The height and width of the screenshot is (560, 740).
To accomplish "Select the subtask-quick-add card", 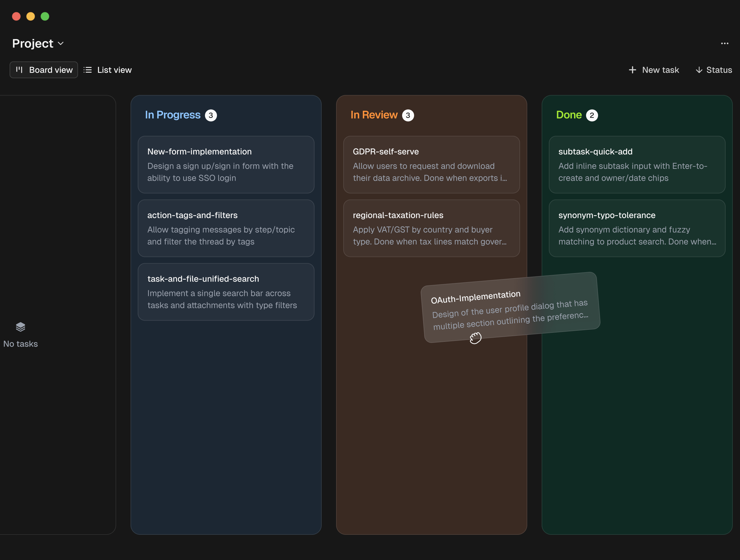I will (x=637, y=164).
